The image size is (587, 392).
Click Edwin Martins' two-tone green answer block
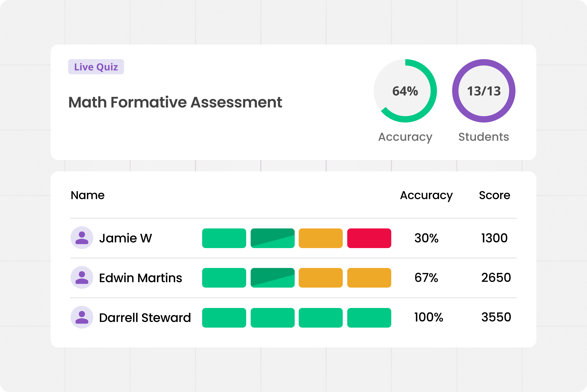272,278
